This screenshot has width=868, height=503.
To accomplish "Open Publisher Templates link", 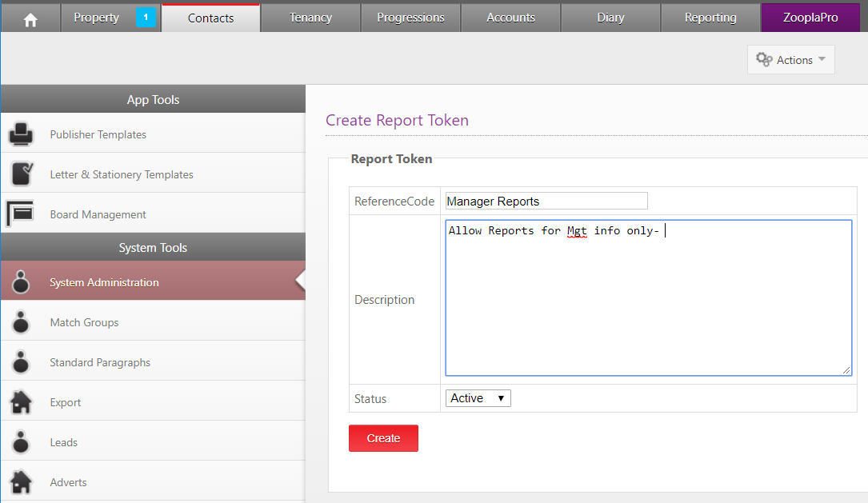I will (x=98, y=134).
